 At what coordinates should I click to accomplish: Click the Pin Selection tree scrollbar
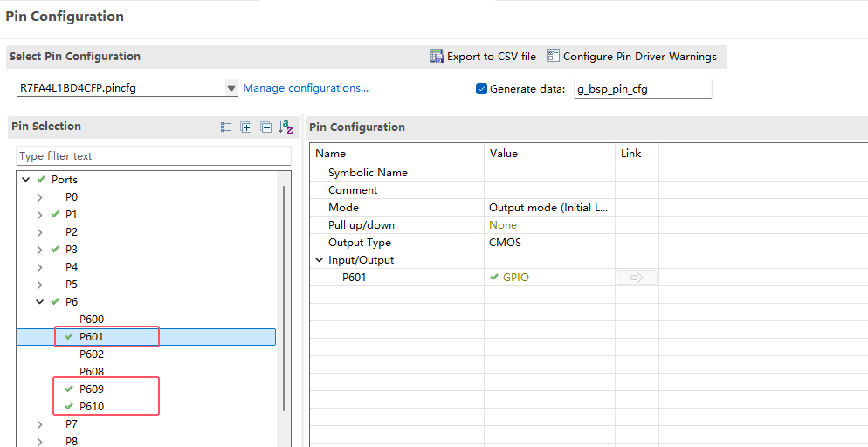pos(284,299)
